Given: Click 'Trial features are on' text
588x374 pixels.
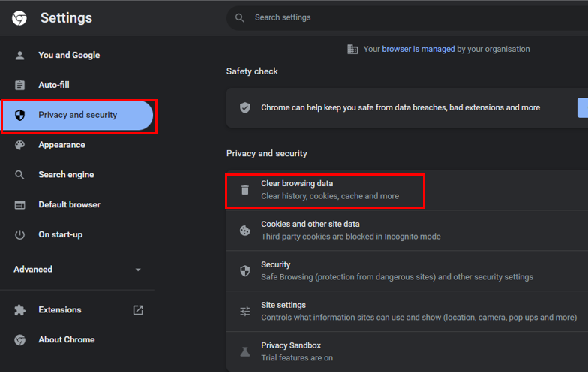Looking at the screenshot, I should click(297, 358).
